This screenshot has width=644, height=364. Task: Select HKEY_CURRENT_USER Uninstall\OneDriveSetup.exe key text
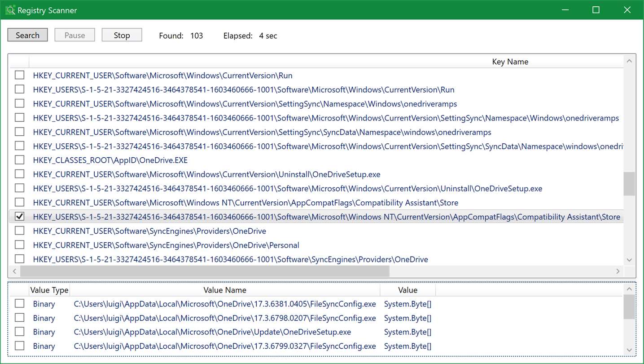tap(206, 174)
